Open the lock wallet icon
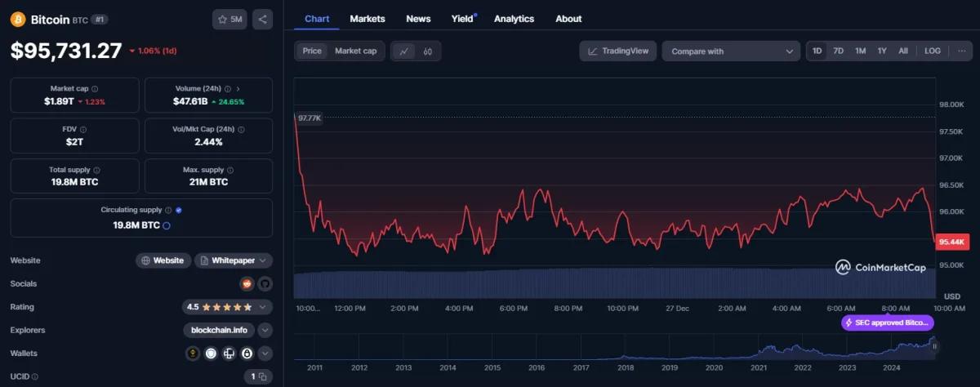Image resolution: width=980 pixels, height=387 pixels. (247, 354)
